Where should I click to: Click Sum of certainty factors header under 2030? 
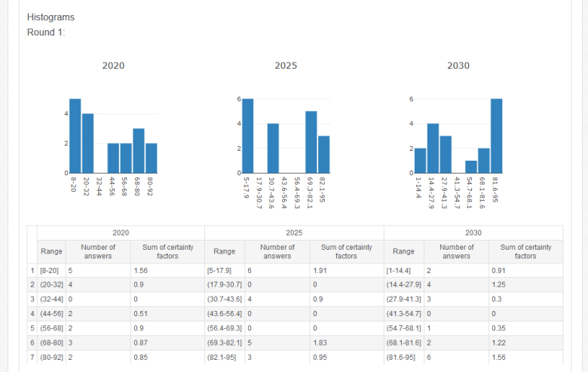[525, 251]
